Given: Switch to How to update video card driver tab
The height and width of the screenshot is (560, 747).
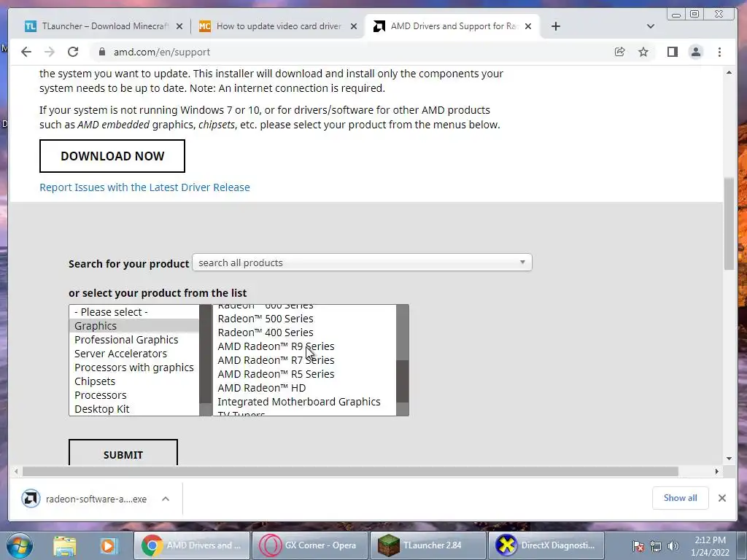Looking at the screenshot, I should (278, 26).
